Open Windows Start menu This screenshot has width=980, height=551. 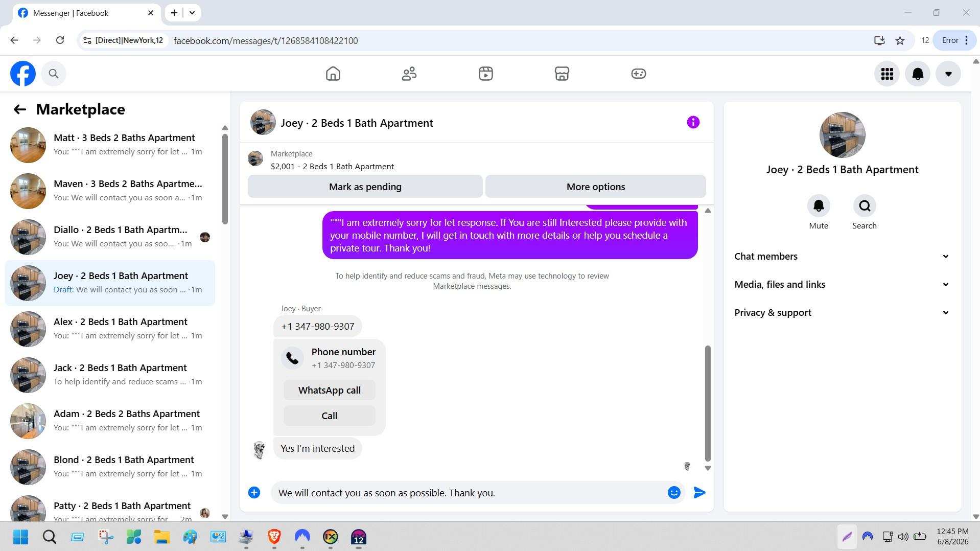click(20, 537)
